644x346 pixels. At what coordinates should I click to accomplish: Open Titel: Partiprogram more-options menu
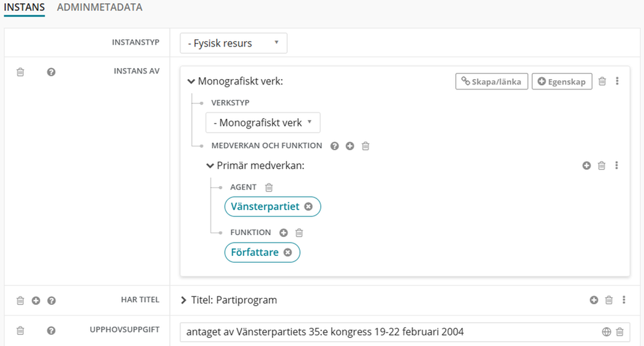tap(624, 300)
